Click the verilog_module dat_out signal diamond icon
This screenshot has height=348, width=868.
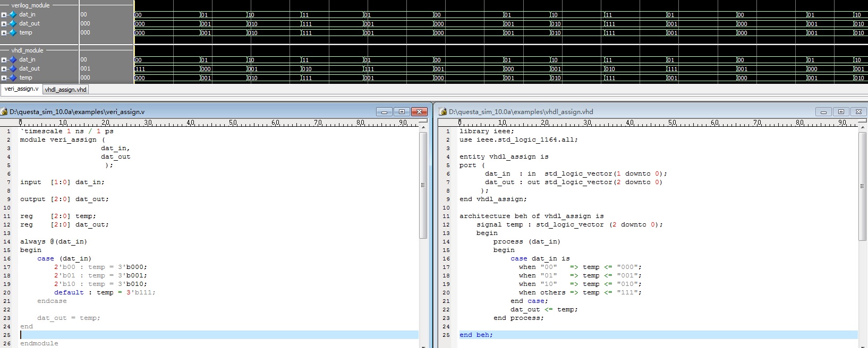click(13, 24)
